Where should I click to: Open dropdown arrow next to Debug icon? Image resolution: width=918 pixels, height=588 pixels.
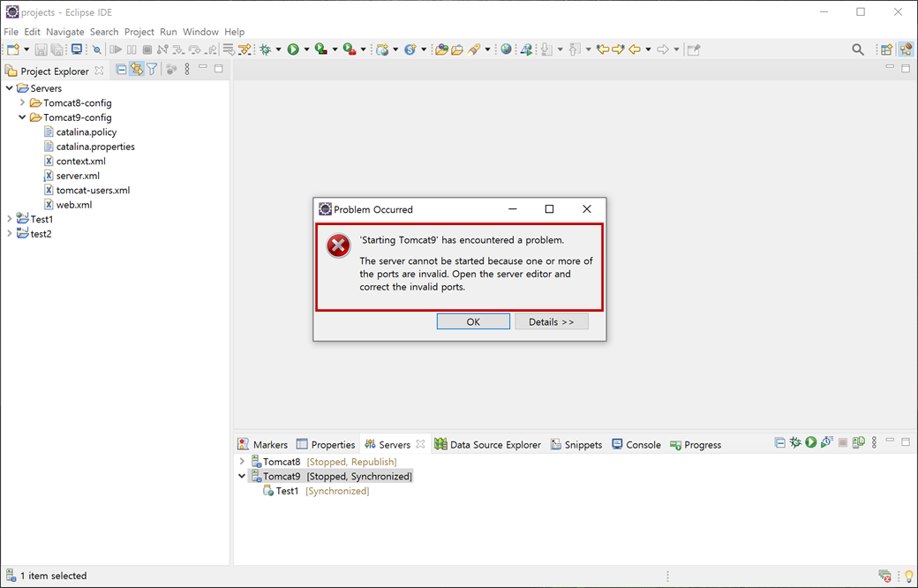(279, 49)
